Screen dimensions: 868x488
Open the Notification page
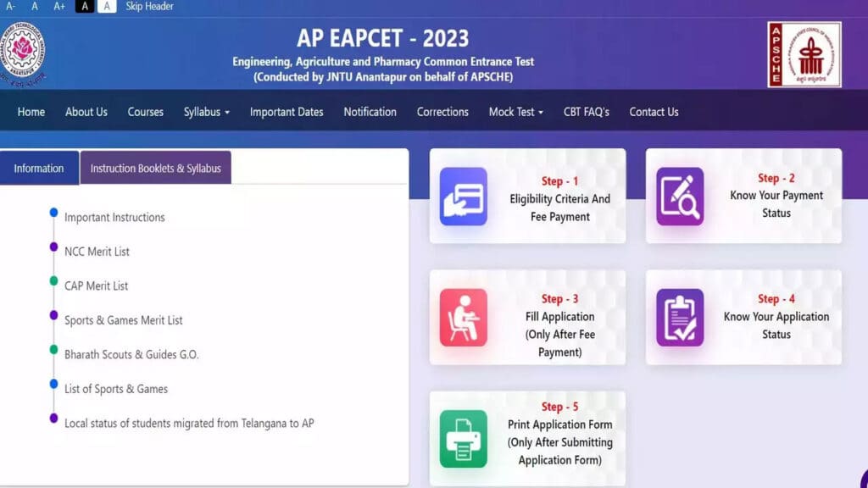(x=370, y=112)
